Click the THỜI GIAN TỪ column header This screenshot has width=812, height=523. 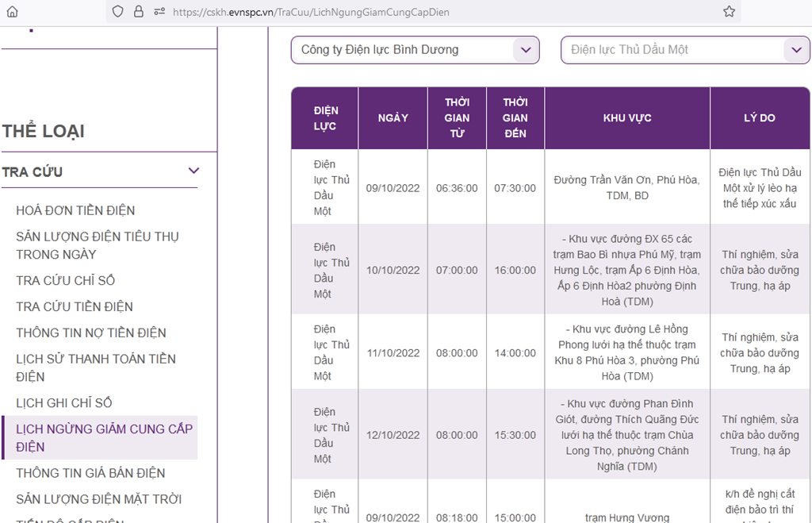click(x=457, y=118)
